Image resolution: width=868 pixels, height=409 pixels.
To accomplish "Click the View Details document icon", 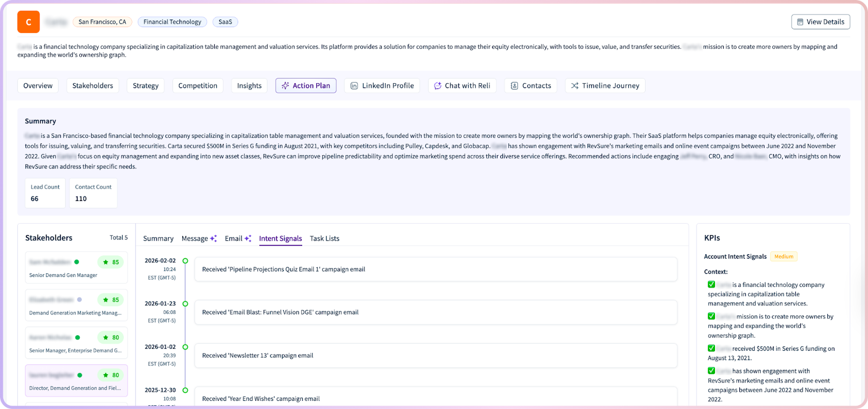I will (x=800, y=22).
